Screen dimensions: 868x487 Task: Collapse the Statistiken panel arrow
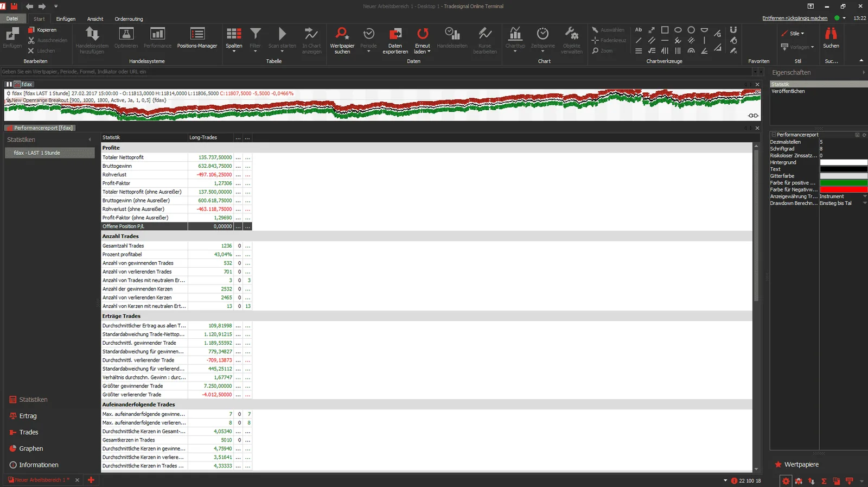tap(90, 140)
